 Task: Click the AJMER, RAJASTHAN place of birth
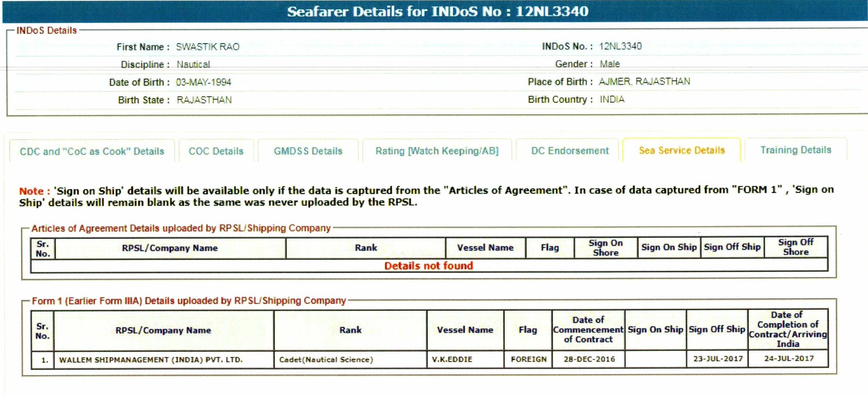point(644,82)
